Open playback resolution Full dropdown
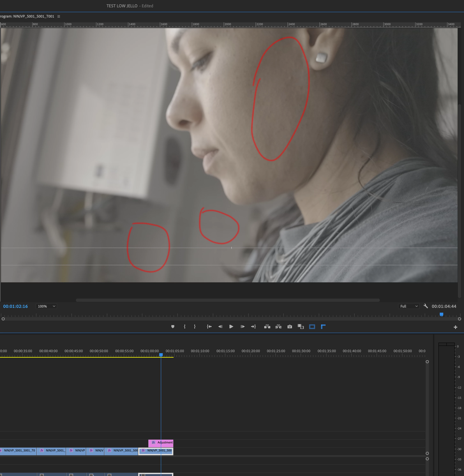Screen dimensions: 464x476 click(x=409, y=306)
